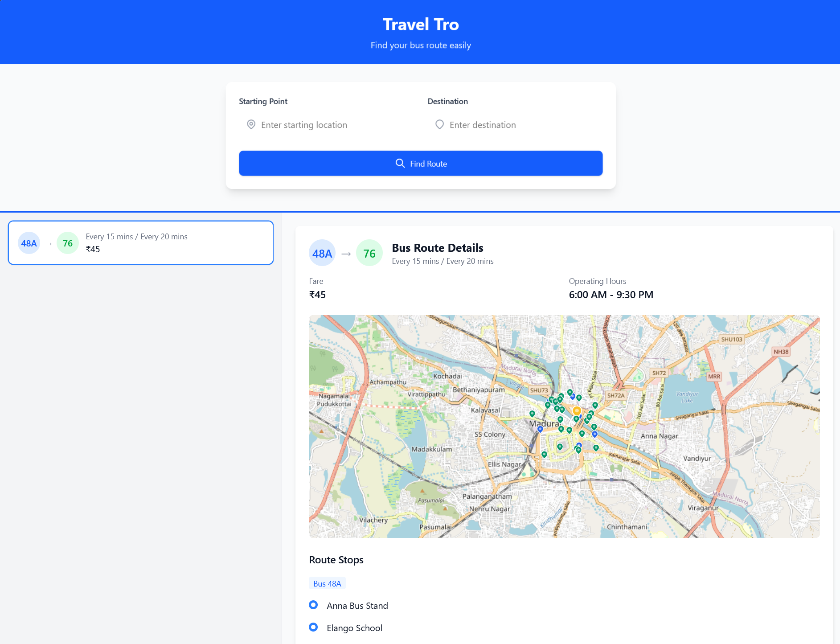Select the green 76 badge in the route list card
The image size is (840, 644).
tap(68, 243)
